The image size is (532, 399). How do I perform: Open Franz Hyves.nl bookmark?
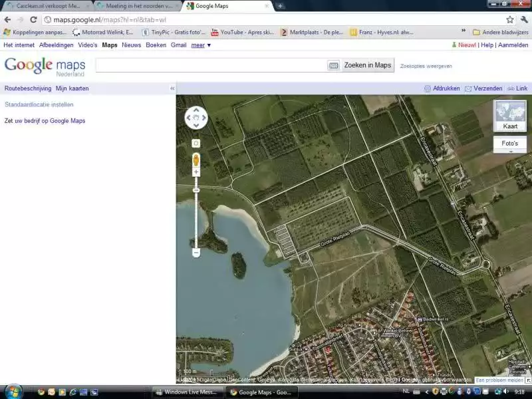[x=382, y=32]
